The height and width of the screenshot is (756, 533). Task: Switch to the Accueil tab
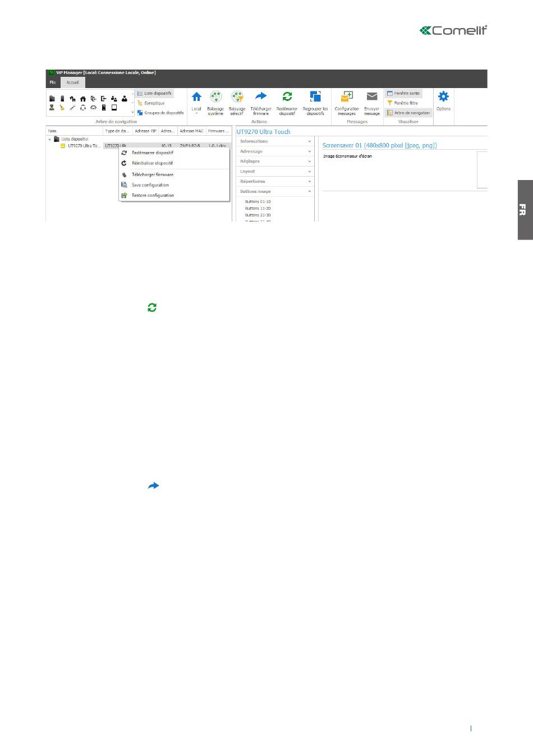(x=72, y=82)
